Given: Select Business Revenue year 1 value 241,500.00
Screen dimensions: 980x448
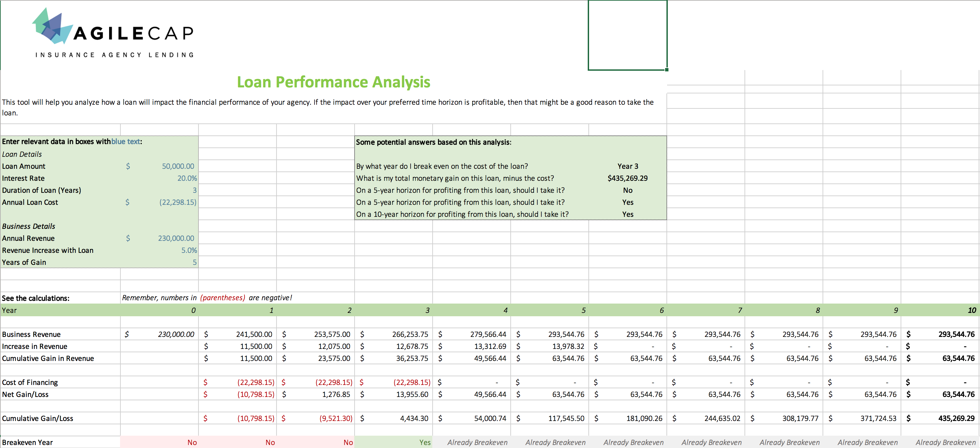Looking at the screenshot, I should 237,334.
